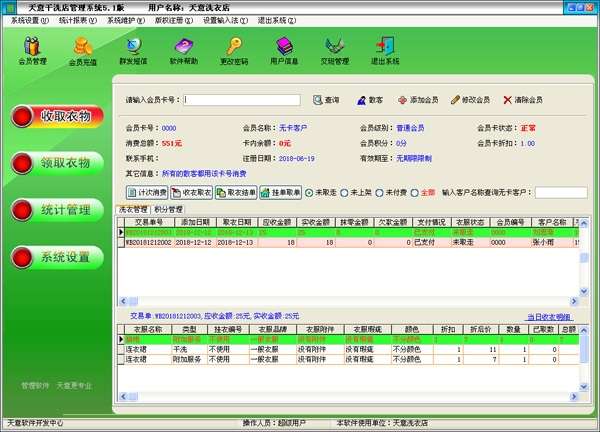Open the 统计报表 menu

pyautogui.click(x=76, y=20)
